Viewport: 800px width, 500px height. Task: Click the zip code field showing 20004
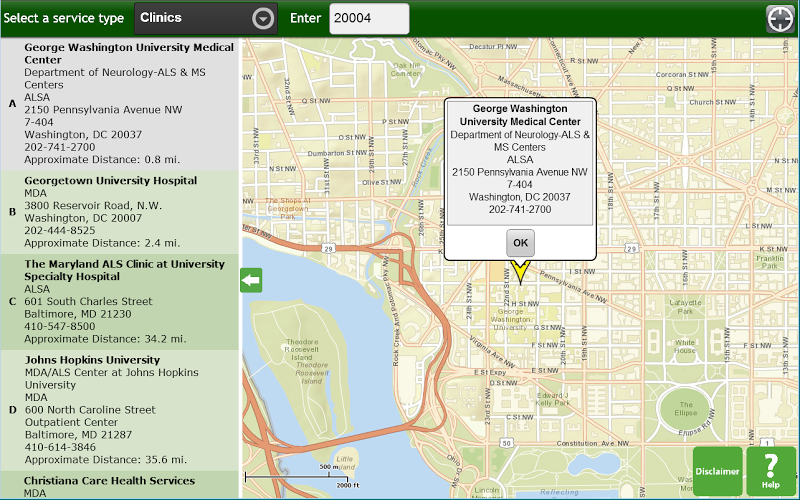[x=369, y=18]
